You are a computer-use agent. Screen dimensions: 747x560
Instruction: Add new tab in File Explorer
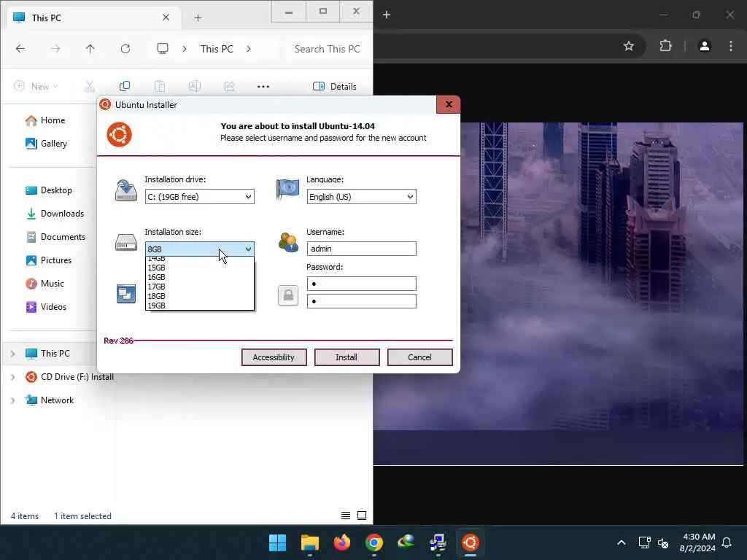198,18
